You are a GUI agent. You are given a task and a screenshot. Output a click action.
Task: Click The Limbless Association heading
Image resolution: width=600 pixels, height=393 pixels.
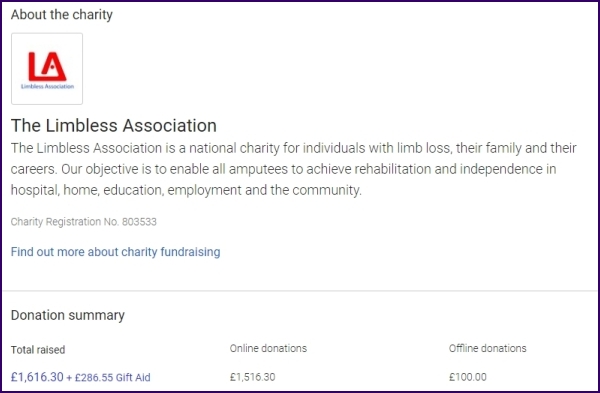point(114,126)
